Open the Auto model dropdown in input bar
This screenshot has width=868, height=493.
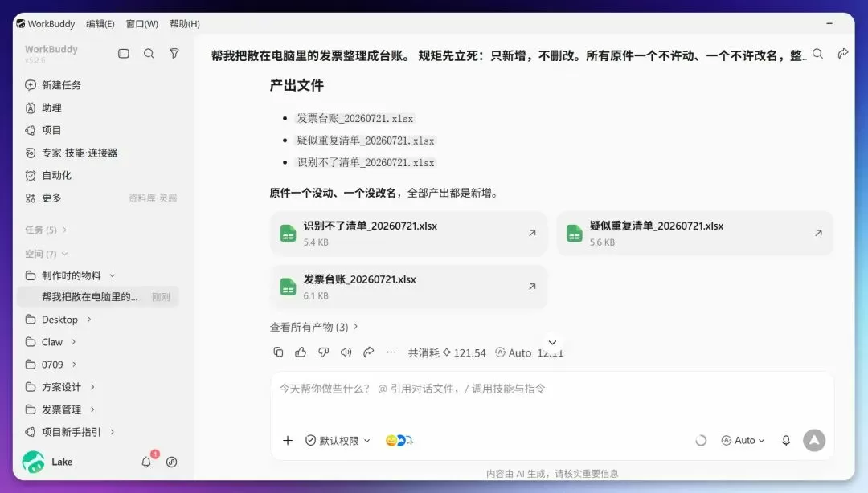tap(743, 441)
